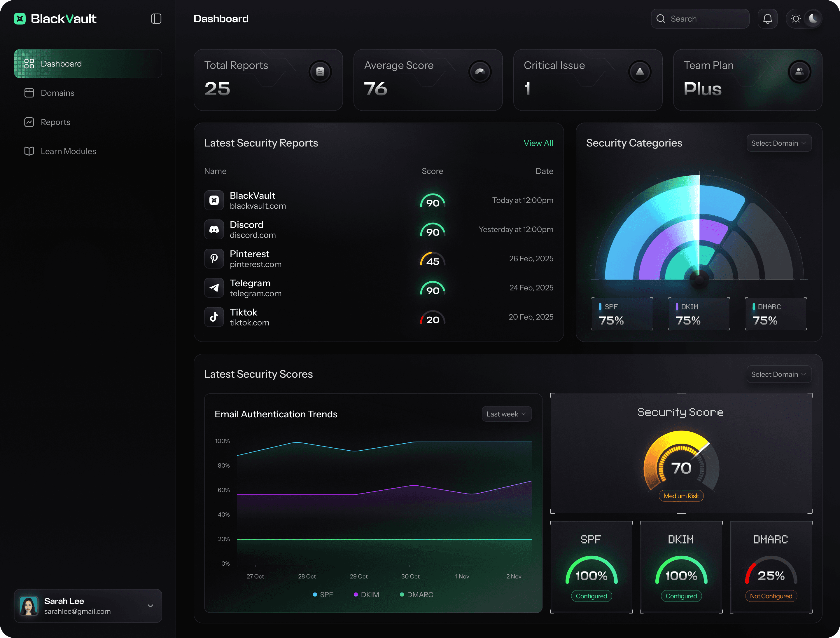Screen dimensions: 840x638
Task: Click the Date column header
Action: point(544,171)
